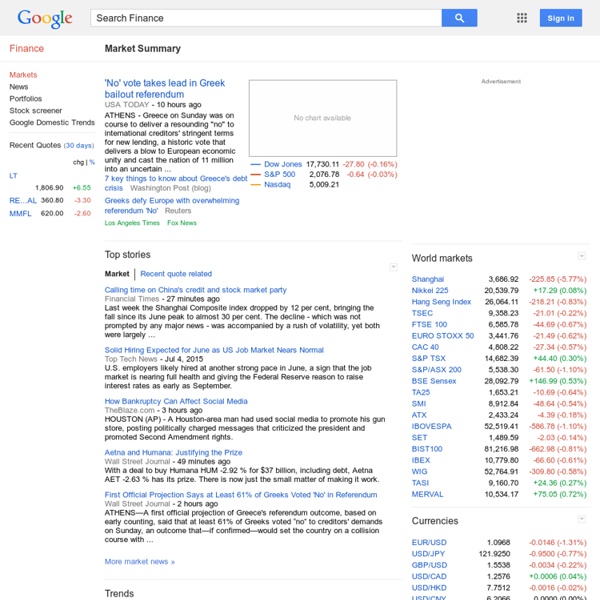Open the FTSE 100 market link

(429, 324)
